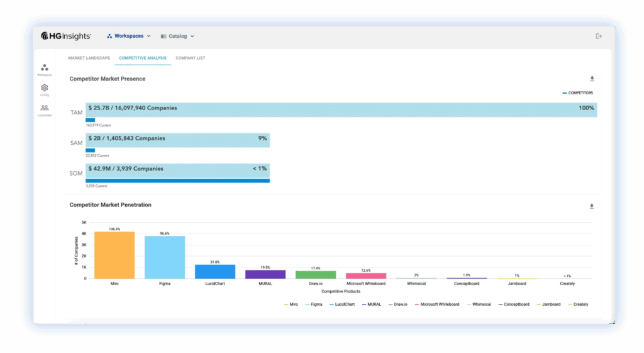Viewport: 644px width, 353px height.
Task: Expand the Catalog dropdown menu
Action: coord(177,36)
